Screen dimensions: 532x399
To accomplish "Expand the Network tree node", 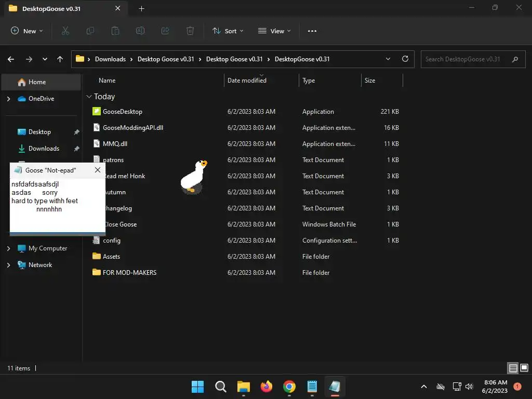I will point(8,265).
